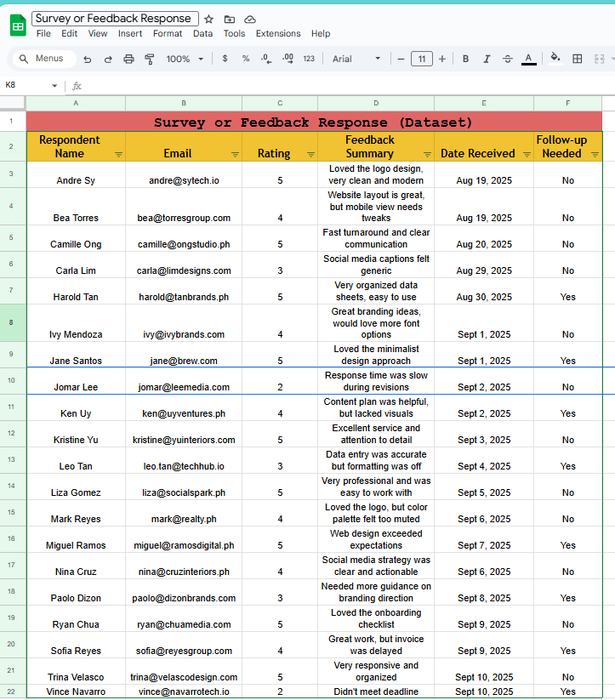Click the Undo arrow
This screenshot has height=700, width=615.
[x=88, y=59]
